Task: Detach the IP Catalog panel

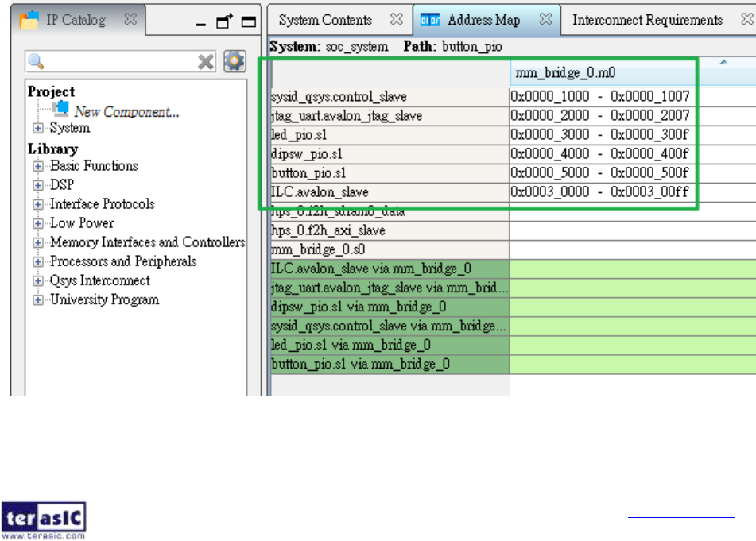Action: tap(224, 21)
